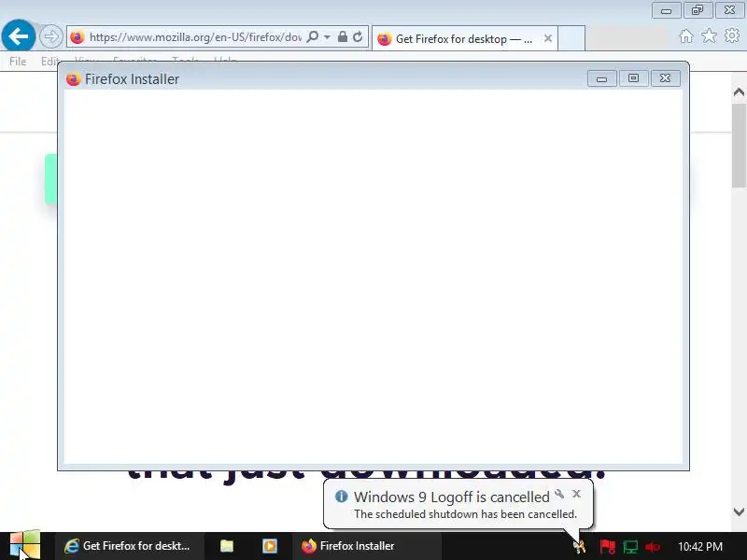Switch to the Get Firefox for desktop taskbar button
The height and width of the screenshot is (560, 747).
tap(128, 546)
